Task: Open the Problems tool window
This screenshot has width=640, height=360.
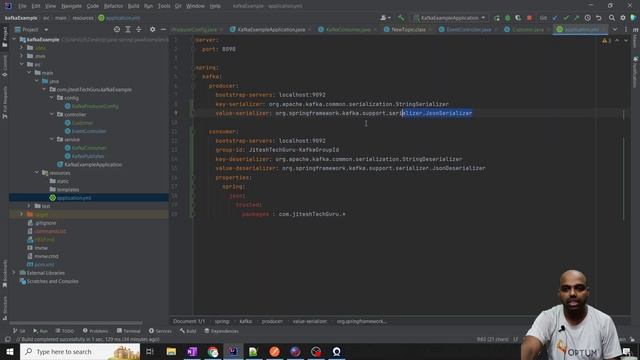Action: point(95,331)
